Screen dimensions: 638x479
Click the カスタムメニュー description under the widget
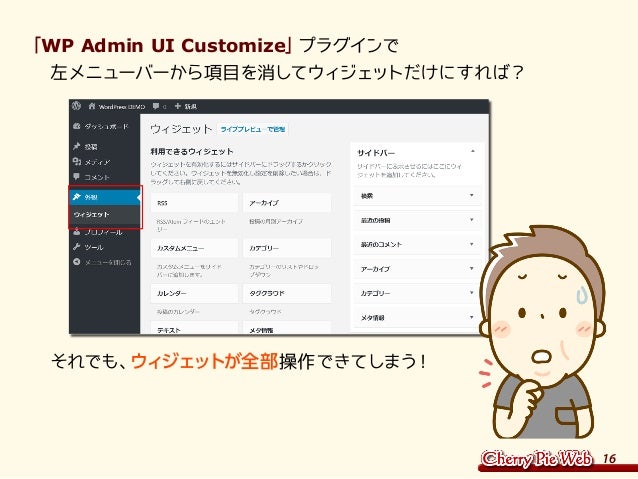190,271
